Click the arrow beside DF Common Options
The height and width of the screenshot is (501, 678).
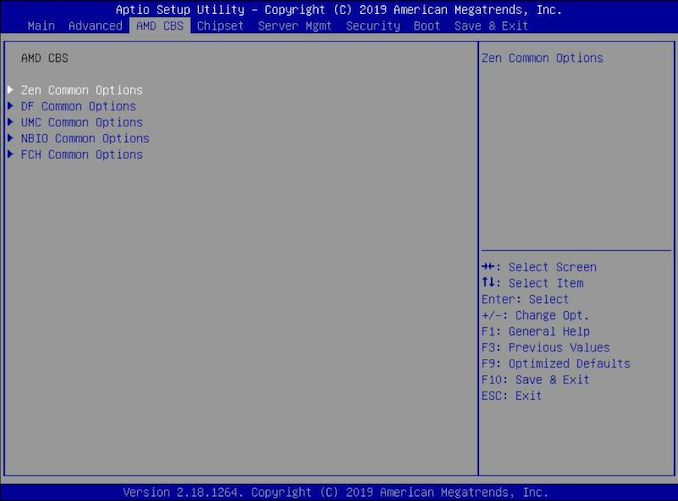tap(11, 106)
